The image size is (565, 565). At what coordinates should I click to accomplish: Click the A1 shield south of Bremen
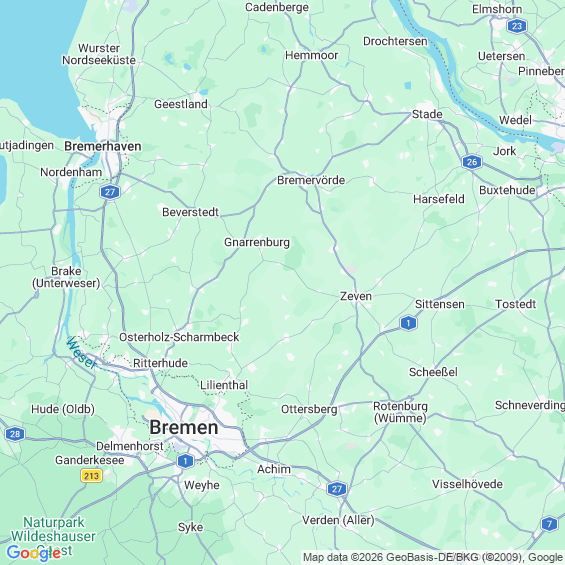coord(185,461)
